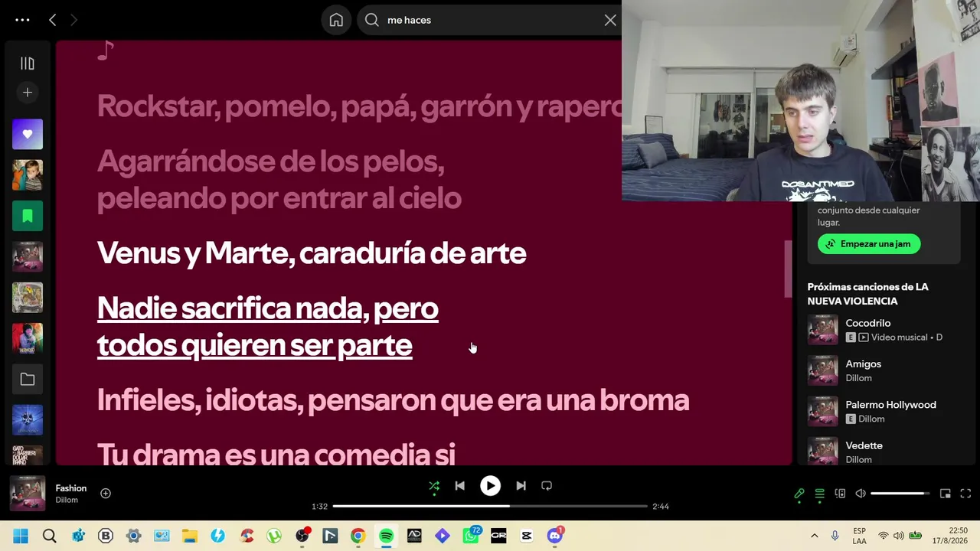Screen dimensions: 980x551
Task: Open File Explorer from the taskbar
Action: pyautogui.click(x=190, y=536)
